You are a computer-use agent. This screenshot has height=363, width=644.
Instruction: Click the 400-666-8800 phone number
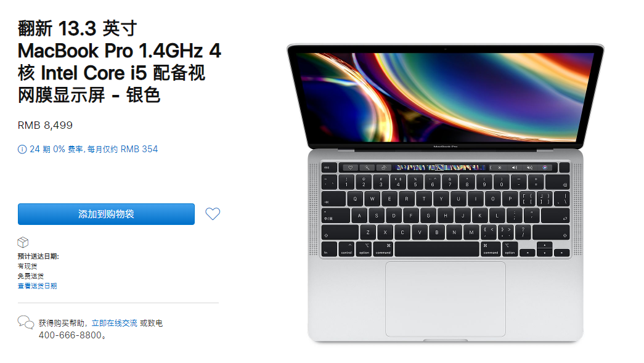(x=70, y=335)
